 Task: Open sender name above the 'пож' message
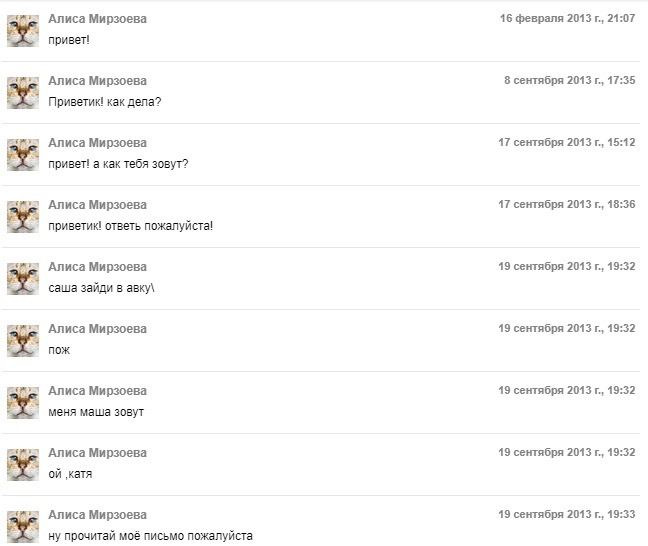(x=97, y=329)
